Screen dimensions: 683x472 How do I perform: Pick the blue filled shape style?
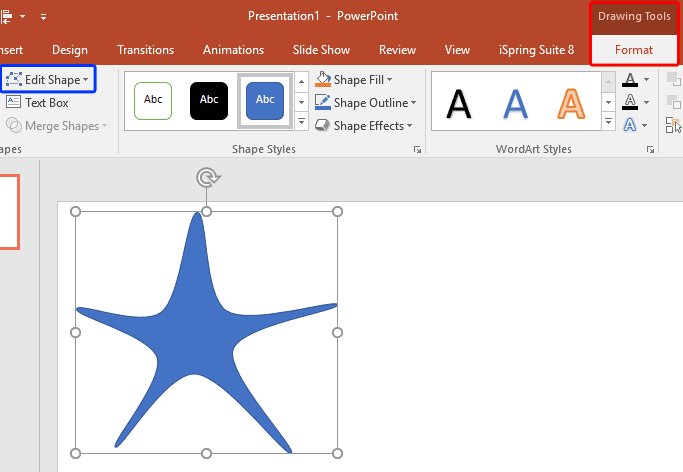265,100
